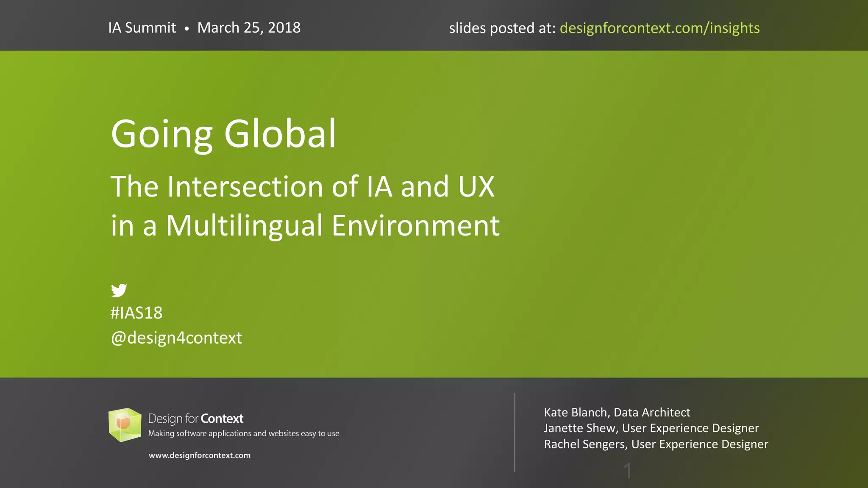The height and width of the screenshot is (488, 868).
Task: Click "The Intersection of IA and UX" line
Action: coord(303,186)
